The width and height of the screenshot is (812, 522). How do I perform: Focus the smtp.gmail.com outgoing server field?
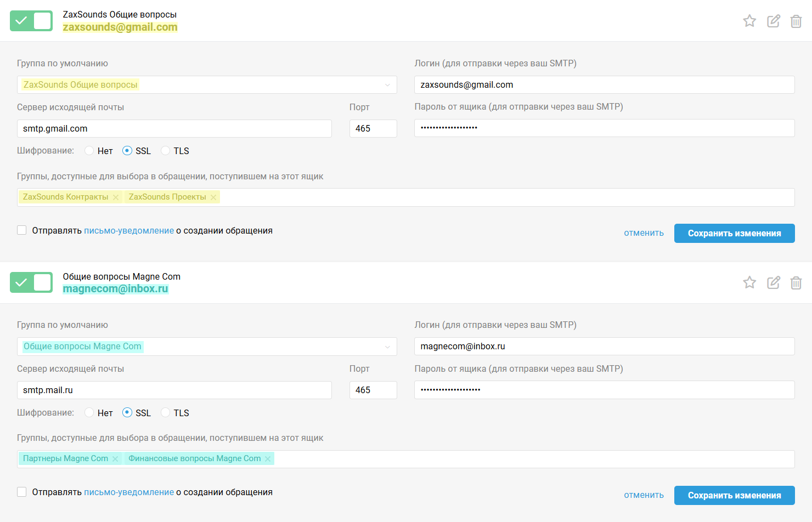(174, 129)
